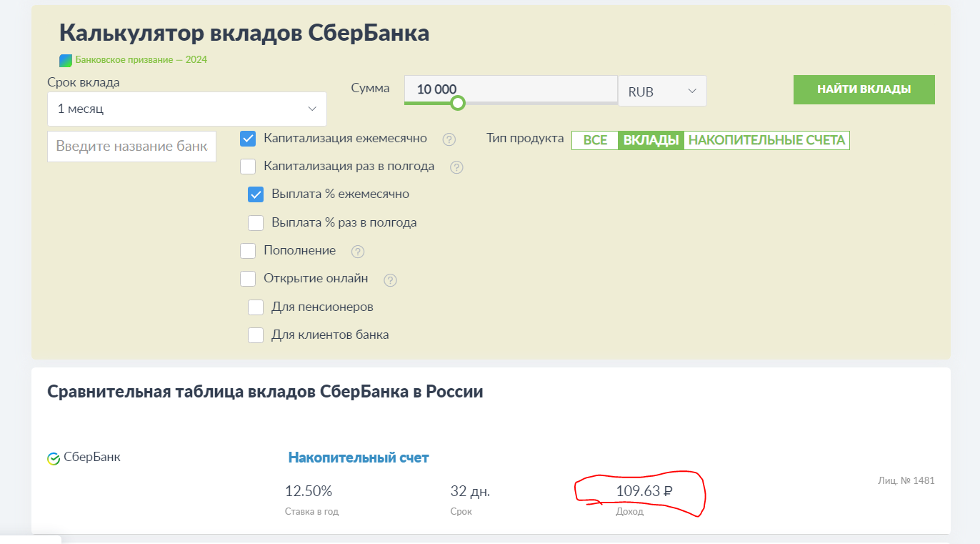Click the Ставка в год caption

(311, 512)
